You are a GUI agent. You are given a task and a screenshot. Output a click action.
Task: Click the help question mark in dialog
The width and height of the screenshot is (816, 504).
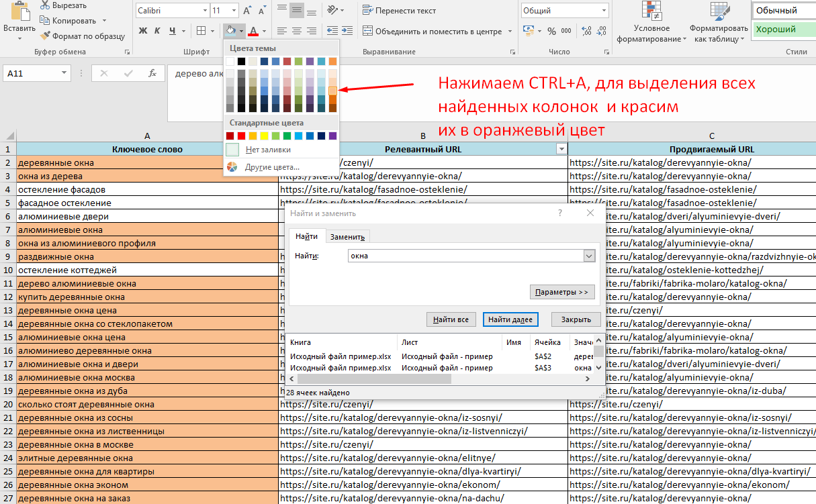tap(560, 213)
